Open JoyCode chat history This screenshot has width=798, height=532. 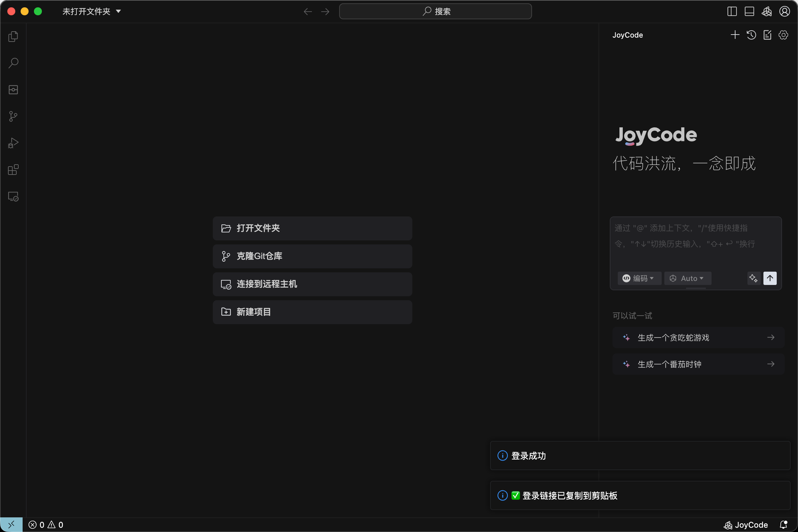751,35
